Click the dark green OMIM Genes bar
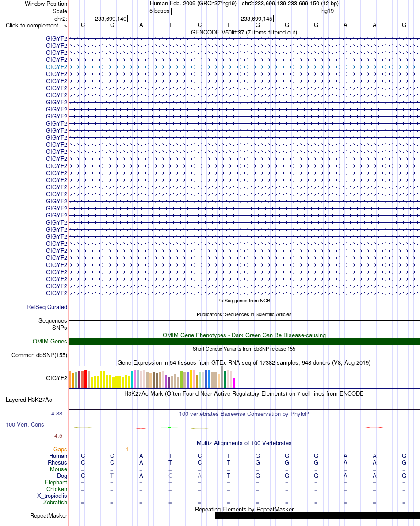Image resolution: width=420 pixels, height=526 pixels. click(x=244, y=341)
